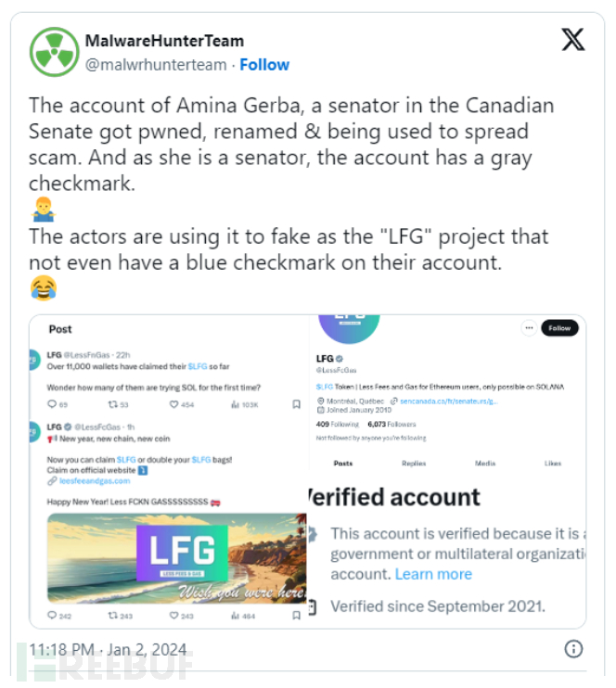The height and width of the screenshot is (688, 616).
Task: Open the three-dot more menu on the LFG profile
Action: [528, 327]
